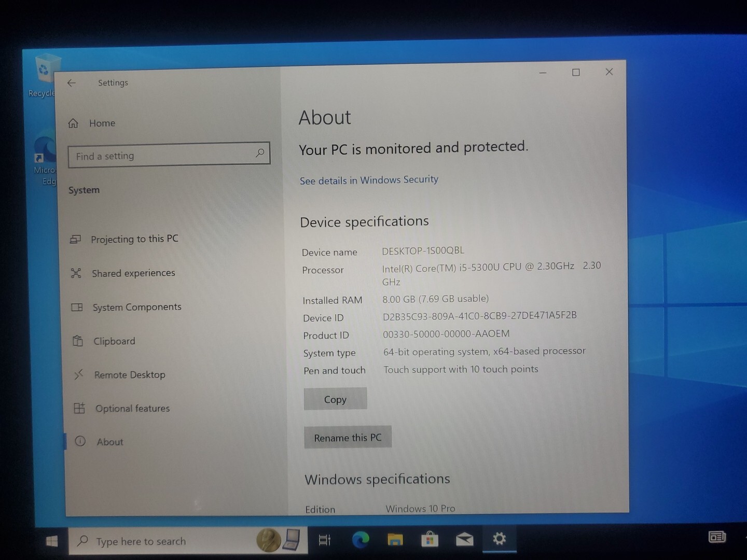This screenshot has height=560, width=747.
Task: Click the Touch support with 10 touch points text
Action: coord(461,369)
